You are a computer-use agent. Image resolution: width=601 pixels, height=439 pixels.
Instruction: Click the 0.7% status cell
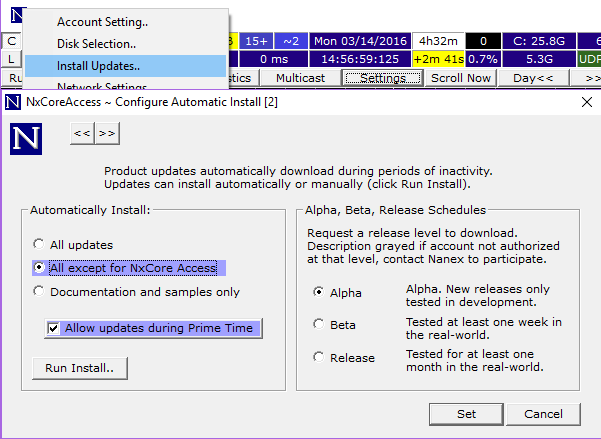[x=483, y=59]
